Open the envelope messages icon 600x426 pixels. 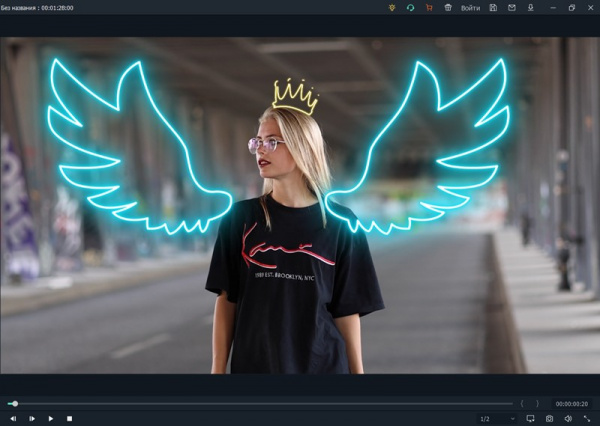pos(512,8)
